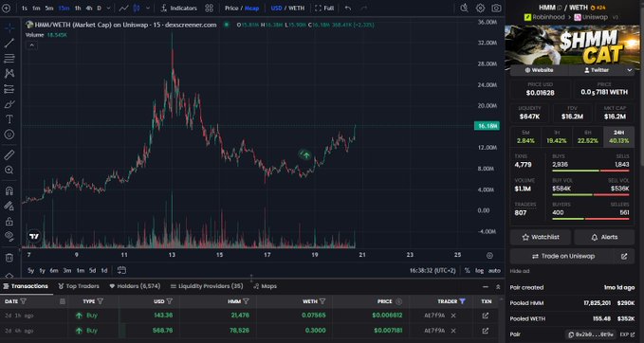Toggle the log scale mode
Viewport: 644px width, 343px height.
click(479, 270)
